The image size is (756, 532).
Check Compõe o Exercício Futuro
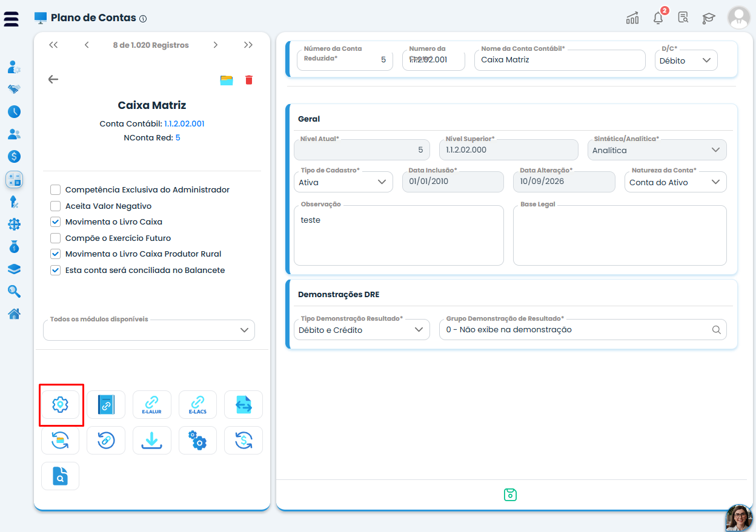[x=55, y=238]
